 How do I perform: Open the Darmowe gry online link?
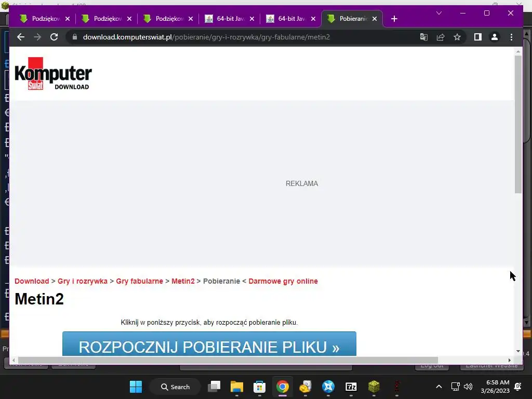pos(283,281)
